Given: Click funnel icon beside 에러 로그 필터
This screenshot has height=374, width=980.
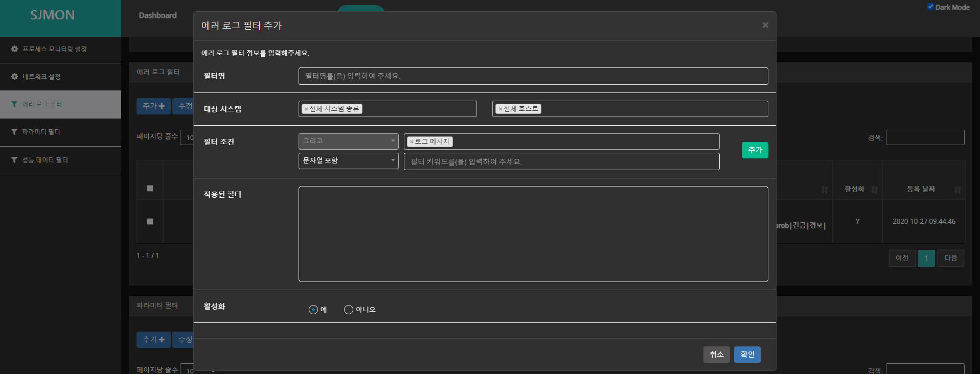Looking at the screenshot, I should pyautogui.click(x=14, y=104).
